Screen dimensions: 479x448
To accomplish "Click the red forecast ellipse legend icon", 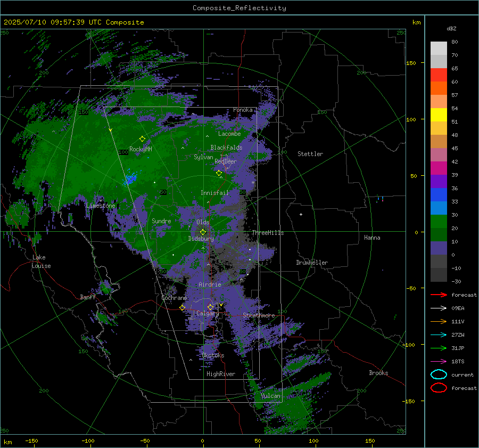I will point(439,388).
